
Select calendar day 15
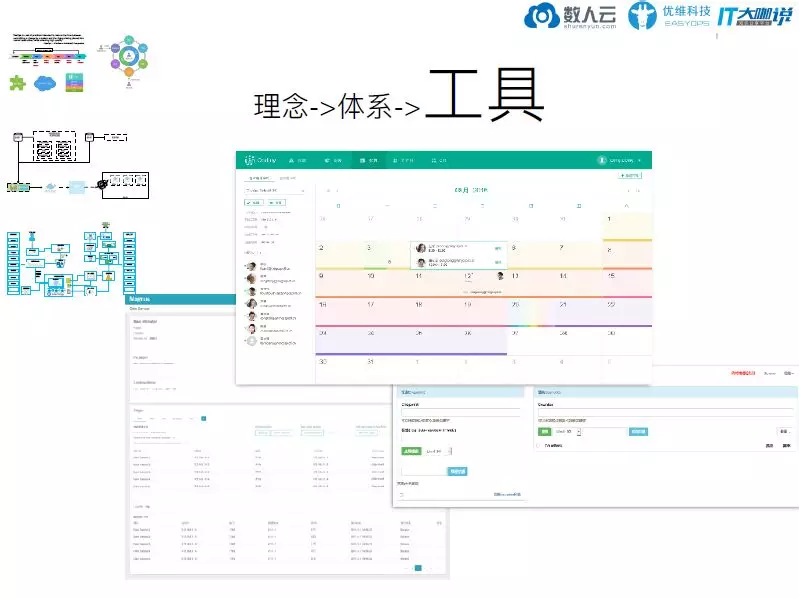coord(627,282)
